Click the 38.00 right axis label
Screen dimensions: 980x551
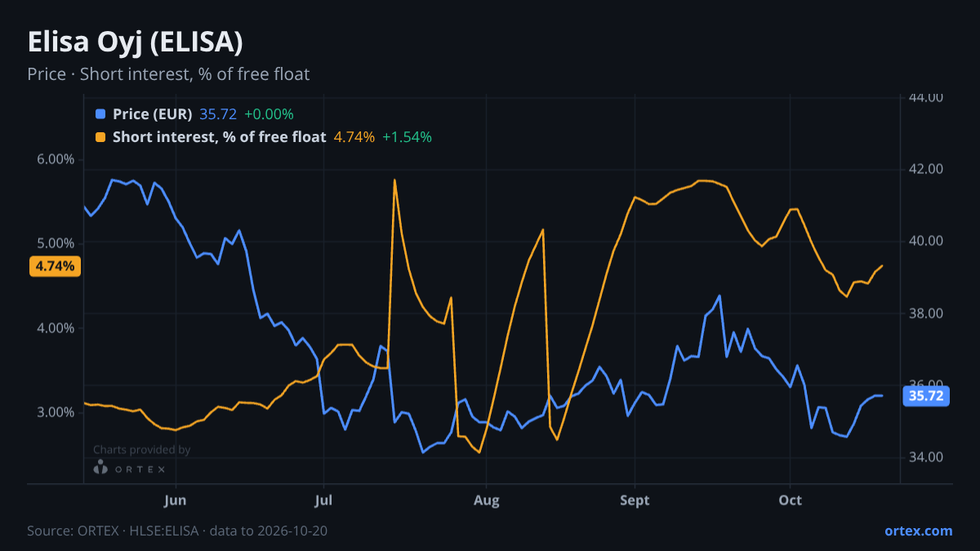click(927, 313)
